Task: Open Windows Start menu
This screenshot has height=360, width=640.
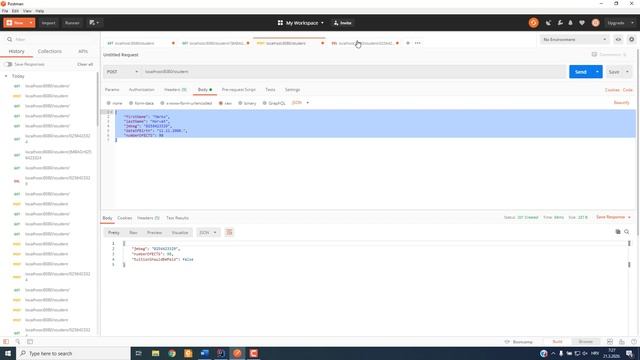Action: [8, 353]
